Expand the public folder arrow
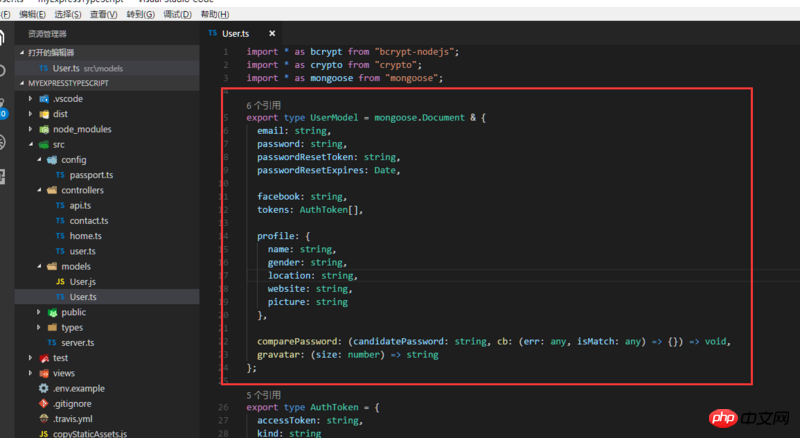The width and height of the screenshot is (800, 438). [39, 312]
